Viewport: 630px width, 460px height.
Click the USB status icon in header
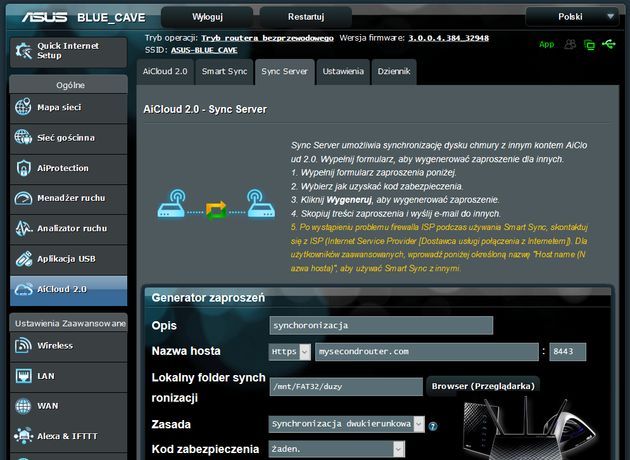point(609,44)
